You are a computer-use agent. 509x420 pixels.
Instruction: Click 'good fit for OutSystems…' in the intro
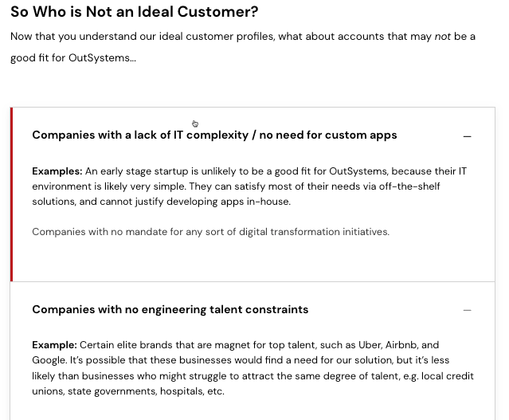[x=73, y=58]
